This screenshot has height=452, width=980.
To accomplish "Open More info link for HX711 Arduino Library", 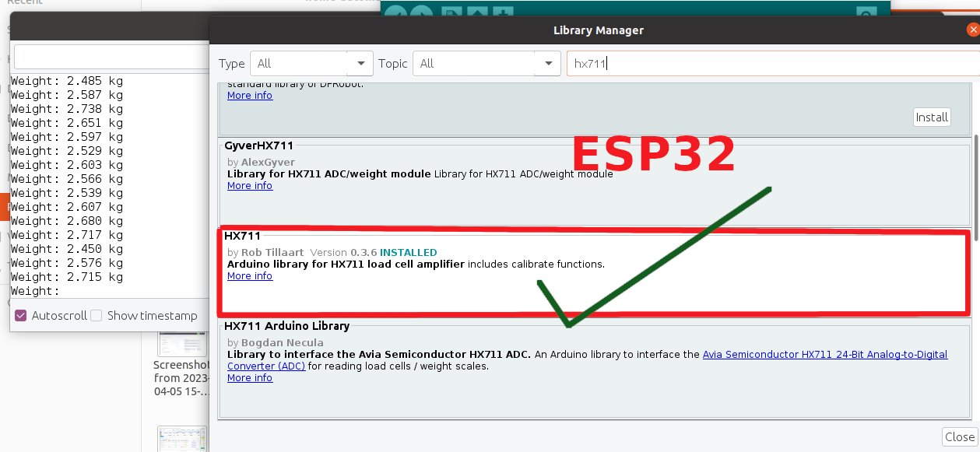I will point(250,377).
